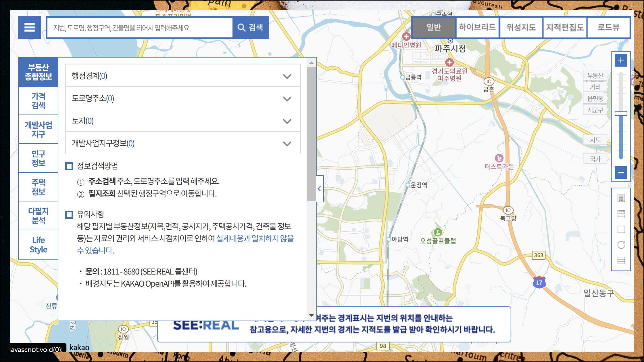This screenshot has width=644, height=362.
Task: Enable 로드뷰 map mode
Action: coord(608,27)
